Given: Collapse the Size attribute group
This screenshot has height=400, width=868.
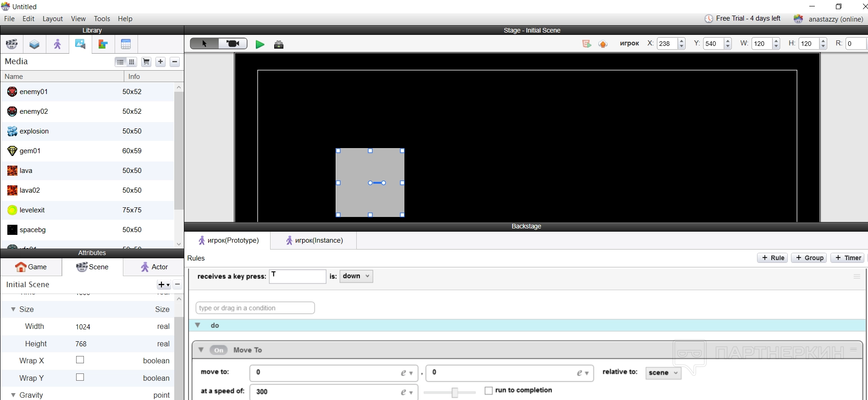Looking at the screenshot, I should point(13,310).
